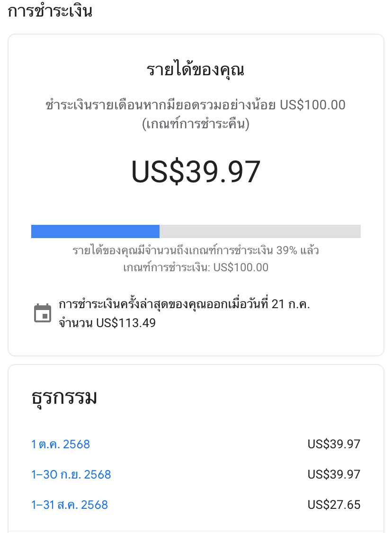
Task: Click the large US$39.97 earnings amount
Action: tap(196, 171)
